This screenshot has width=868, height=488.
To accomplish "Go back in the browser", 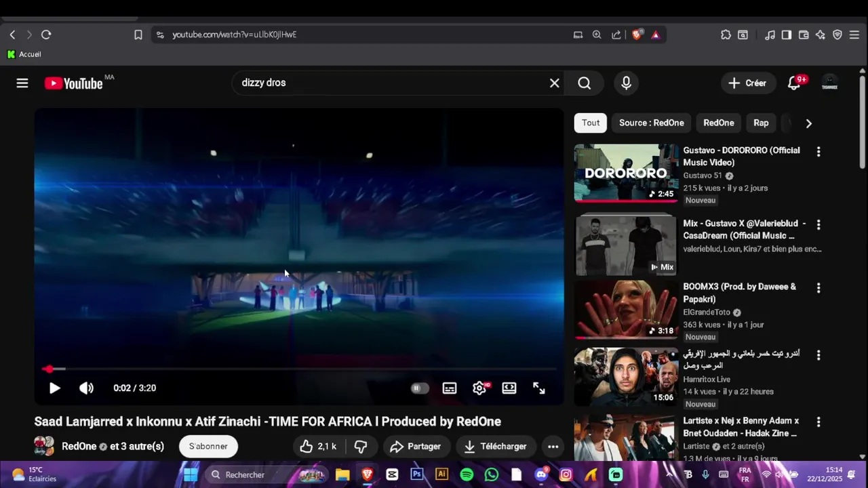I will point(12,35).
